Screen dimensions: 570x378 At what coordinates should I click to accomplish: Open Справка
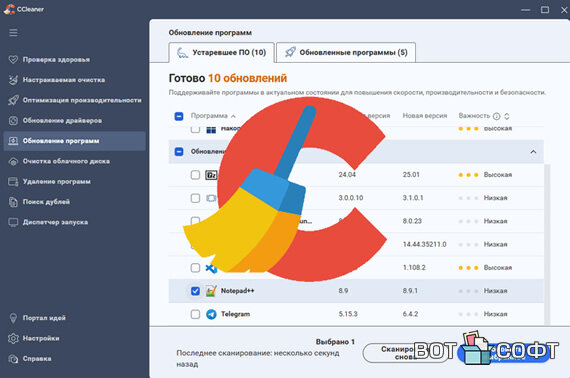[37, 359]
